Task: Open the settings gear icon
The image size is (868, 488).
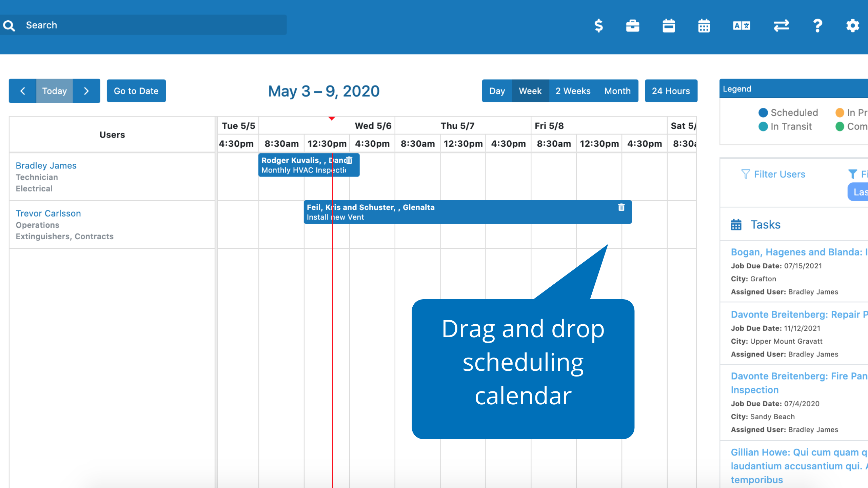Action: (x=852, y=25)
